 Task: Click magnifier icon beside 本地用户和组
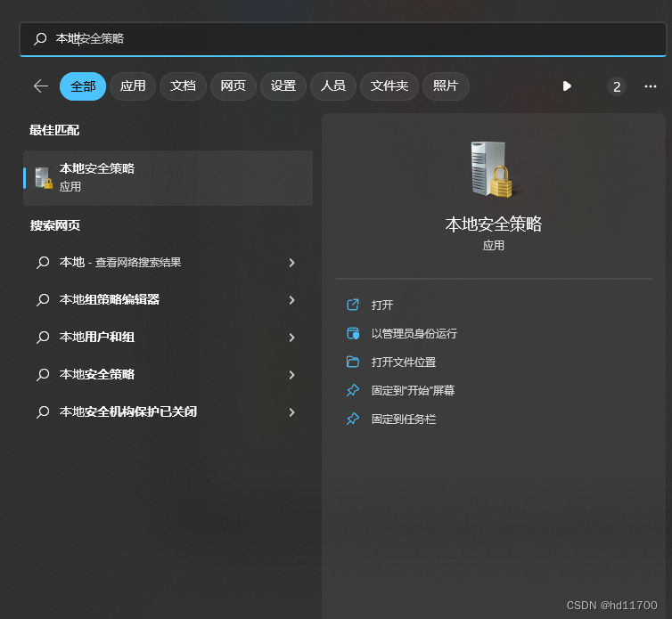(43, 338)
